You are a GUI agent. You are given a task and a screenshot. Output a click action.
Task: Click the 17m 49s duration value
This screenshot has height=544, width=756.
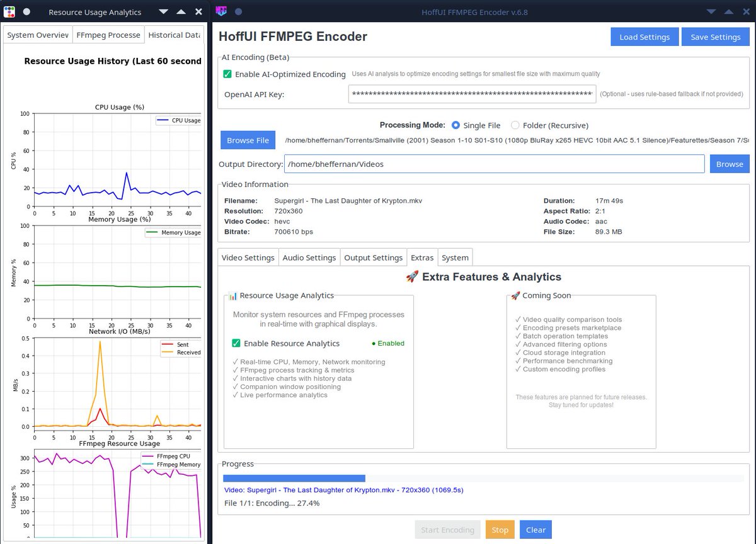[609, 201]
